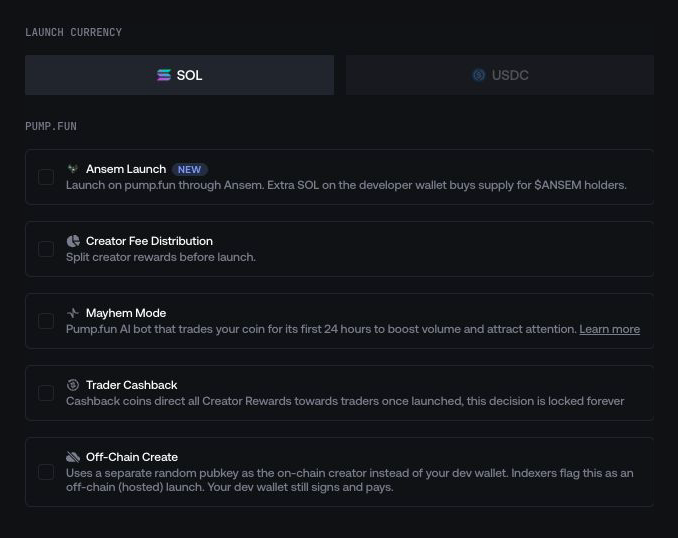Enable the Ansem Launch checkbox
The height and width of the screenshot is (538, 678).
click(46, 177)
